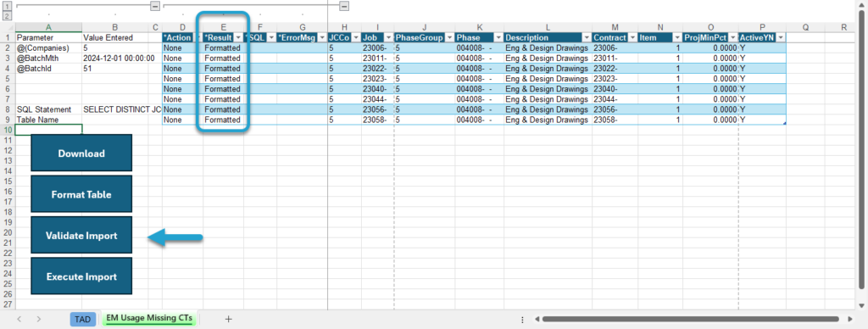Click the *Action header cell
The height and width of the screenshot is (329, 868).
[182, 37]
